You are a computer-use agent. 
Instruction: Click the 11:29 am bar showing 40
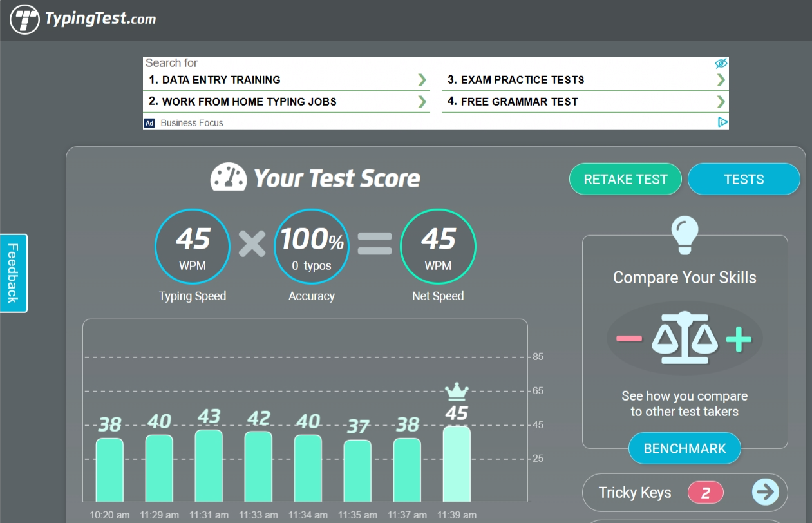tap(159, 468)
